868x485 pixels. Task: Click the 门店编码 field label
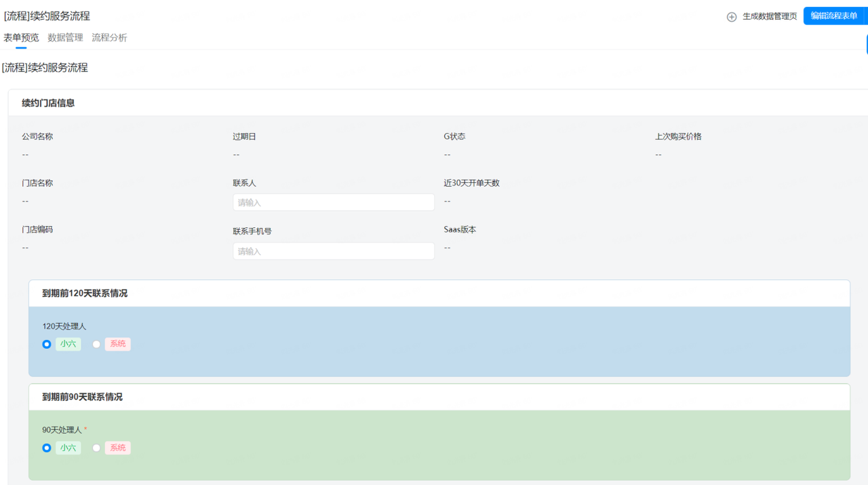37,230
